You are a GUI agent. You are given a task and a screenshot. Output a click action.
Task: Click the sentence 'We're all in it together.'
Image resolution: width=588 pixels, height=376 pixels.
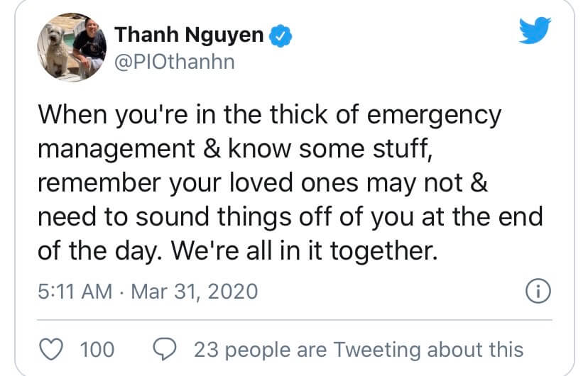click(305, 251)
